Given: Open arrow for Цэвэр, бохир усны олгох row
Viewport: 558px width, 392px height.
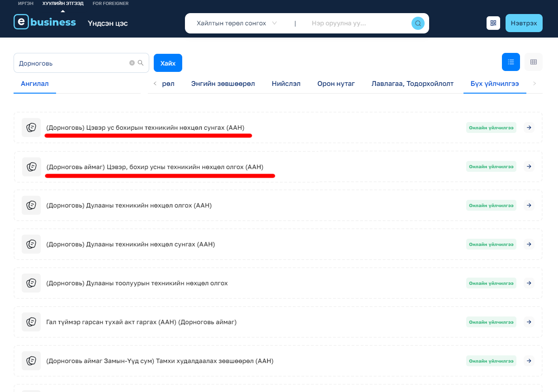Looking at the screenshot, I should [x=529, y=166].
